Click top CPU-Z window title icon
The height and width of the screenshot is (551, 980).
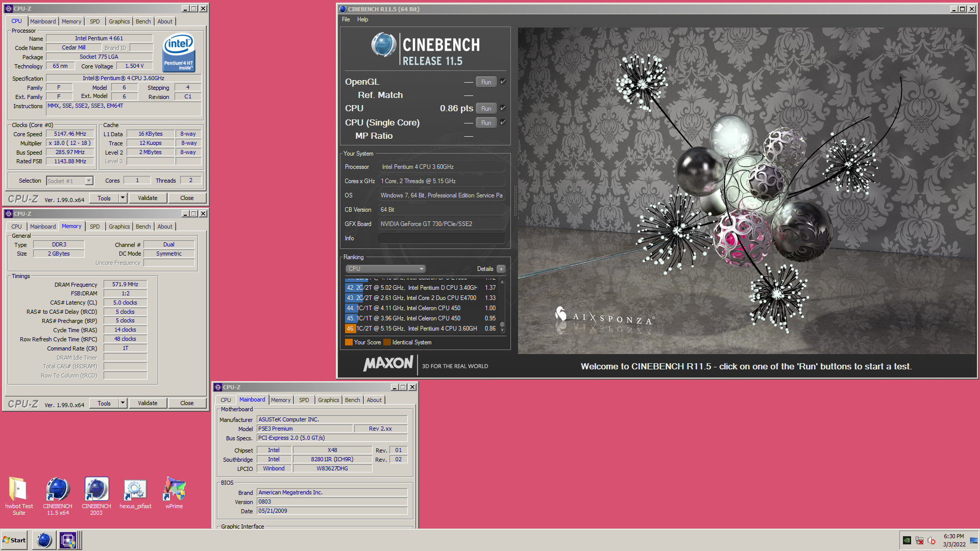click(8, 9)
